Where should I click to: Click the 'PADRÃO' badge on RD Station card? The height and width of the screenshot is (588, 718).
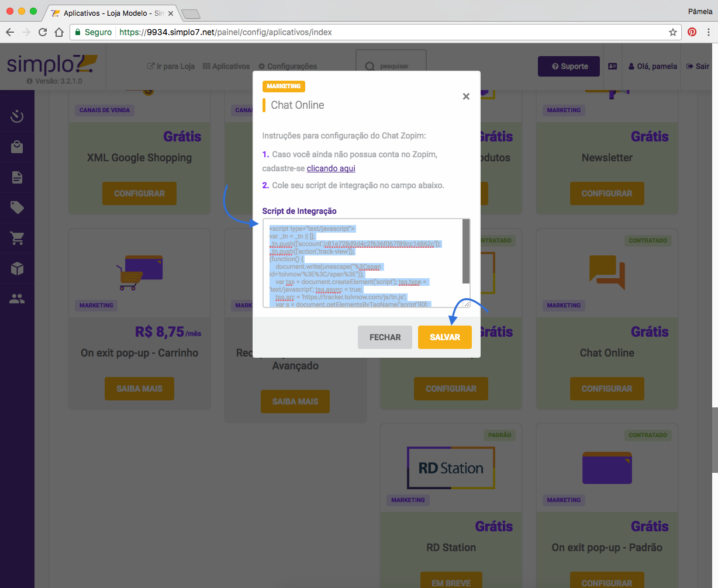pyautogui.click(x=500, y=435)
